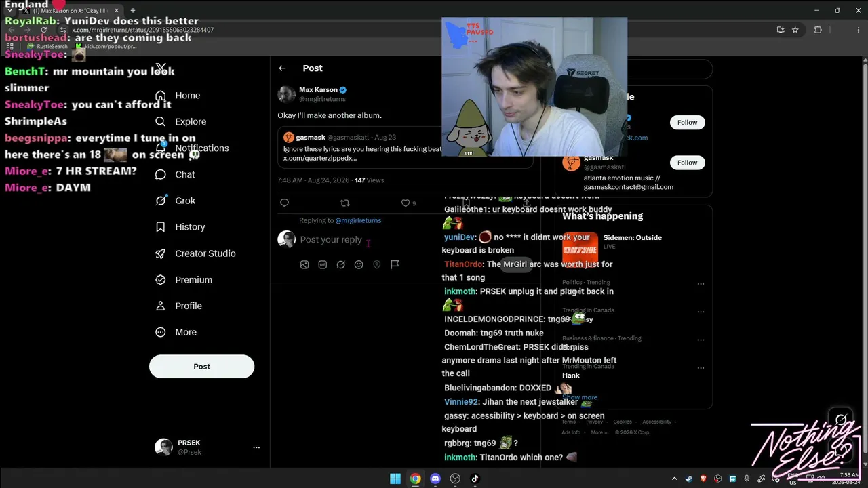
Task: Click the Brave tray icon
Action: tap(703, 479)
